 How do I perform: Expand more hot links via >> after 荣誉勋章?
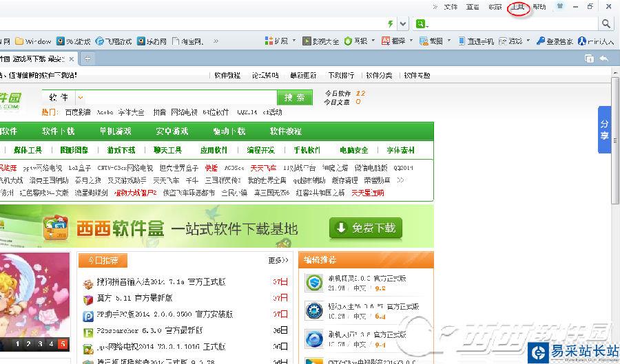[400, 180]
